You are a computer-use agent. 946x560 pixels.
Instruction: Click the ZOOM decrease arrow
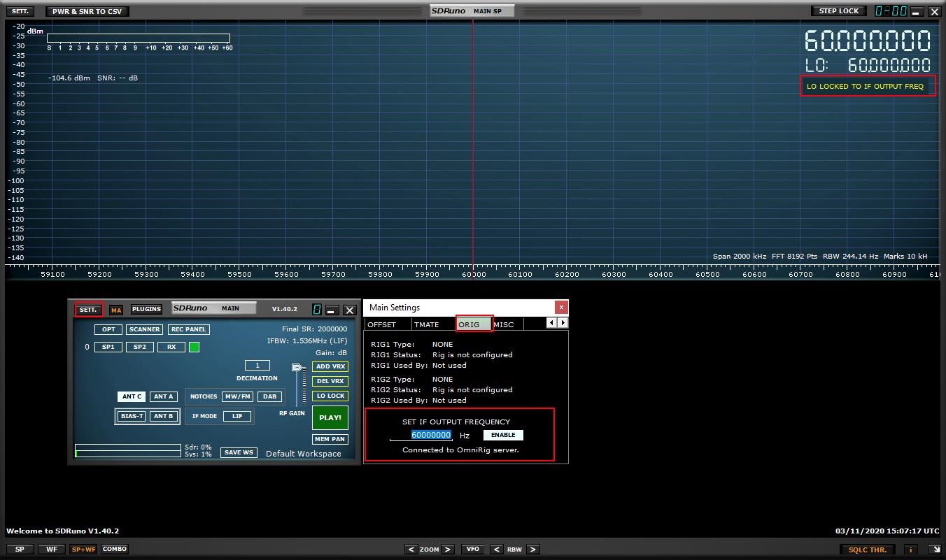pos(411,550)
